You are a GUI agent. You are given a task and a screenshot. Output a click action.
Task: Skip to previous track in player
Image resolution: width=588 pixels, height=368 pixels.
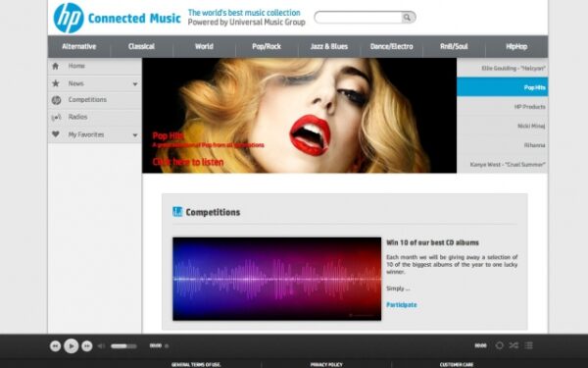[x=56, y=345]
